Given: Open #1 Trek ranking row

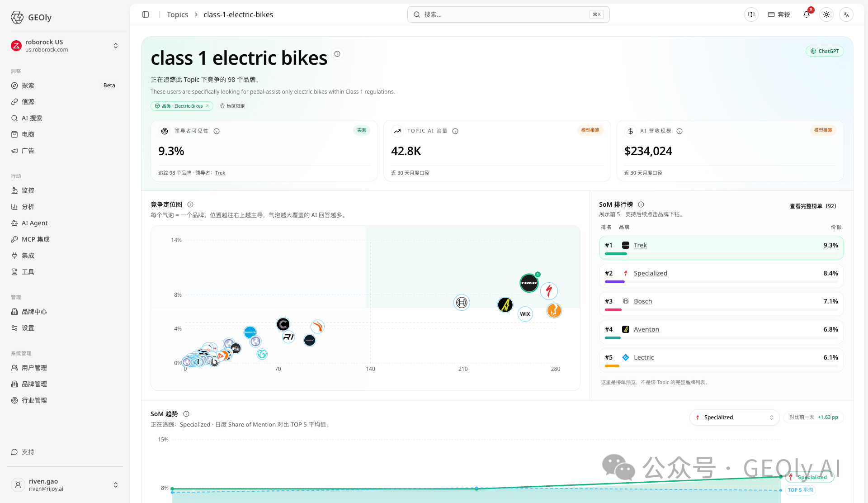Looking at the screenshot, I should tap(721, 247).
